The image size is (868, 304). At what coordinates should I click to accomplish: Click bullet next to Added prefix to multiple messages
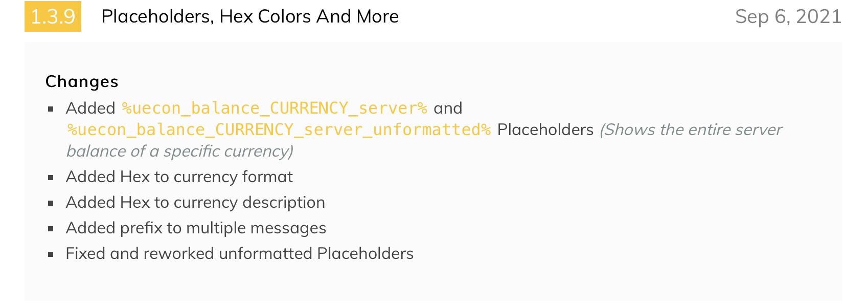coord(51,229)
